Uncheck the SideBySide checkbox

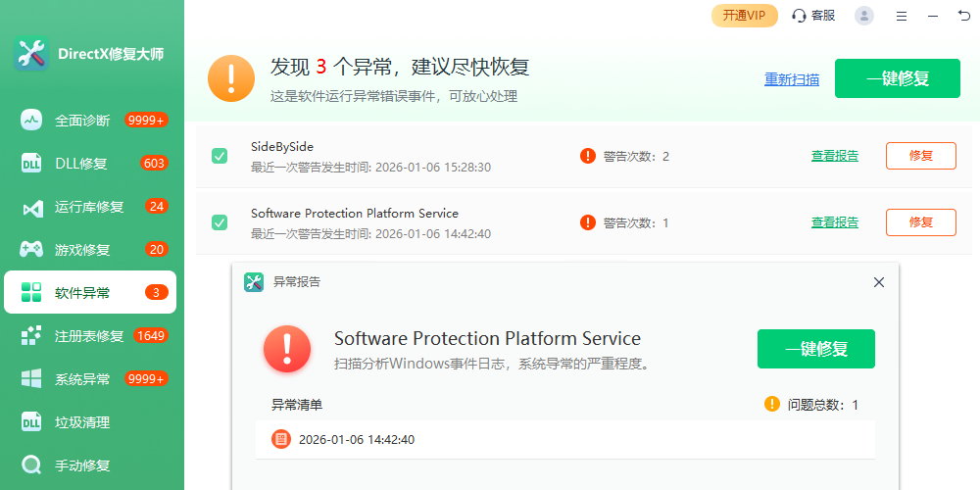point(220,156)
